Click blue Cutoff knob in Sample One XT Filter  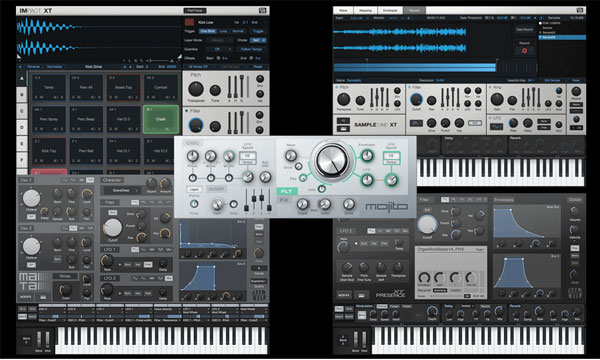tap(416, 99)
